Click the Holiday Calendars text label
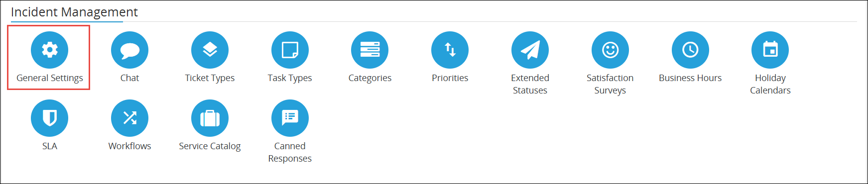This screenshot has height=184, width=868. (x=770, y=84)
